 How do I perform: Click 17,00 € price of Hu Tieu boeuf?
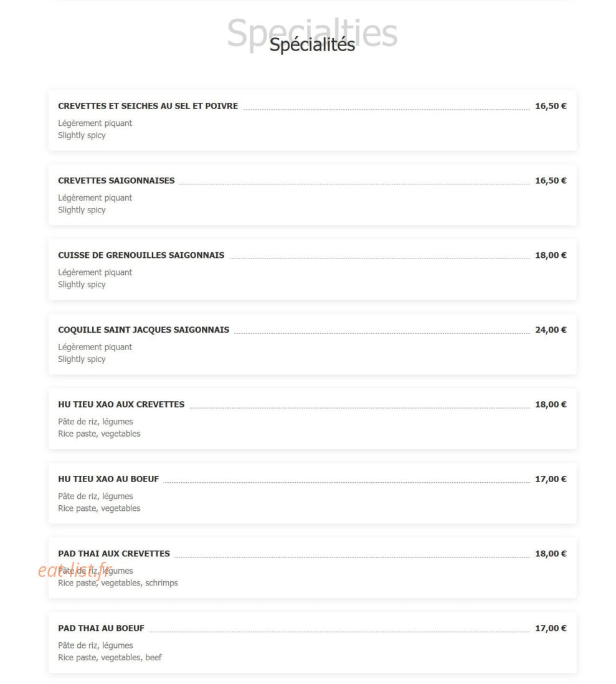tap(551, 479)
